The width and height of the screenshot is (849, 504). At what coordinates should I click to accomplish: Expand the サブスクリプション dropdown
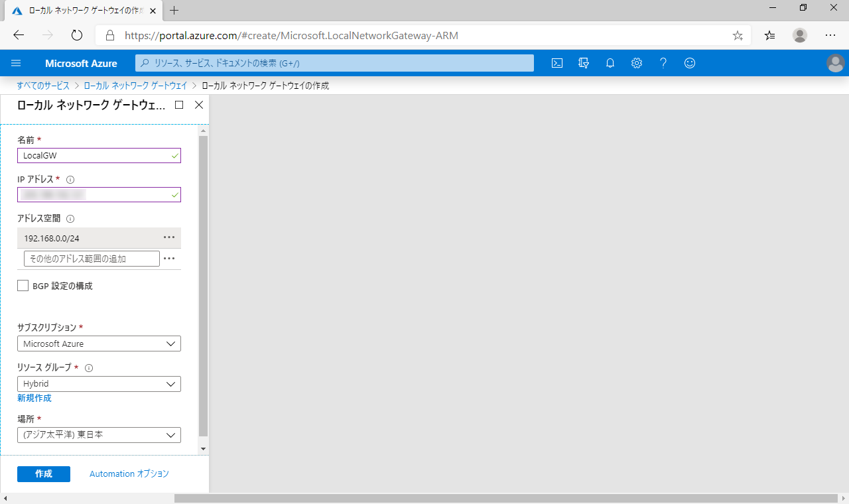click(99, 344)
